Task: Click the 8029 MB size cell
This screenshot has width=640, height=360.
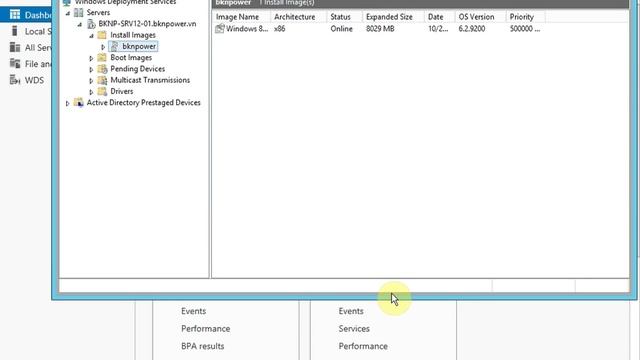Action: click(x=380, y=29)
